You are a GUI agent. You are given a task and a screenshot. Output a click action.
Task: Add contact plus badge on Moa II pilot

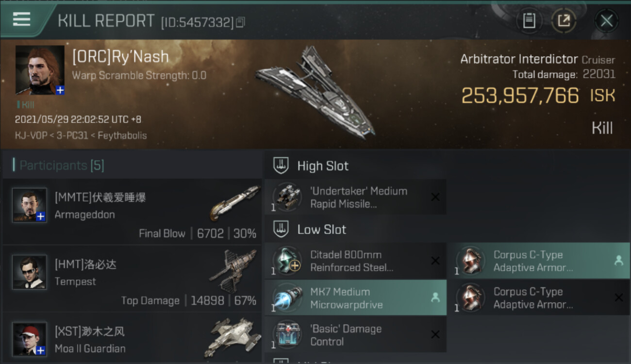(41, 350)
